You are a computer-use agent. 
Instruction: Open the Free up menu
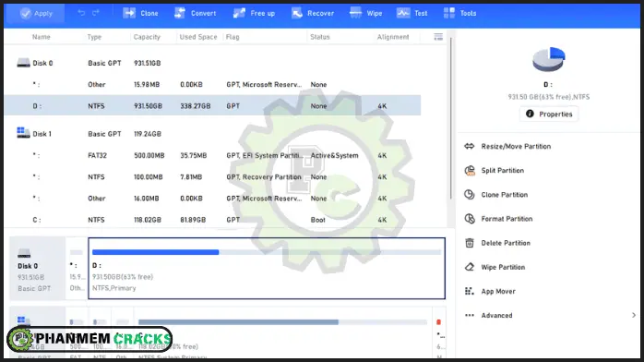[x=254, y=13]
